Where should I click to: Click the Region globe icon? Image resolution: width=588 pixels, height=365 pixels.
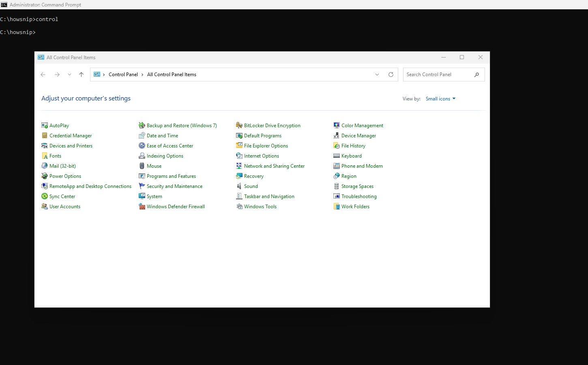337,176
